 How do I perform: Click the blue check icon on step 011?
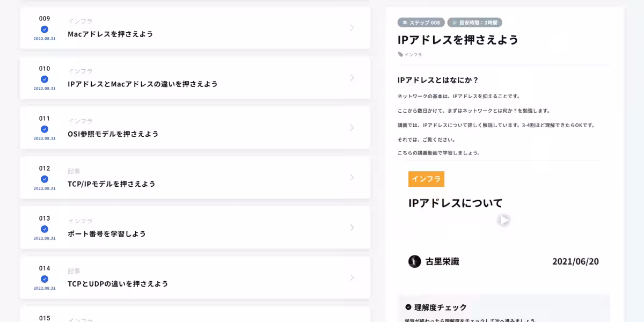coord(44,129)
